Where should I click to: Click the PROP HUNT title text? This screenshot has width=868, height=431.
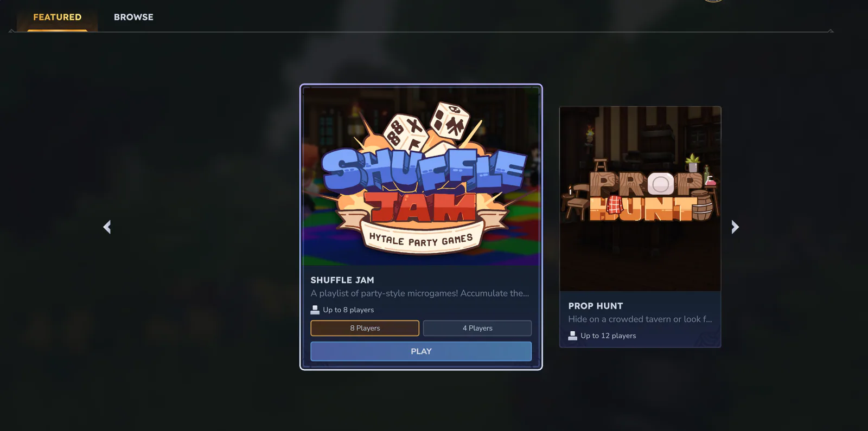[x=596, y=306]
